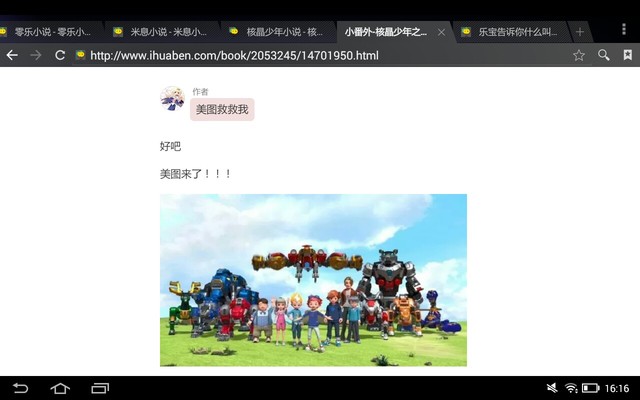
Task: Add a new tab with the plus button
Action: click(x=580, y=32)
